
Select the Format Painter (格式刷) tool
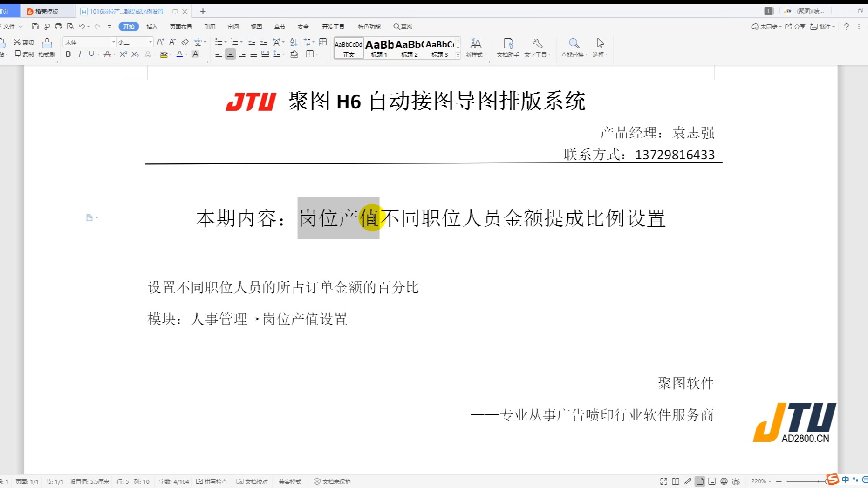(x=47, y=48)
